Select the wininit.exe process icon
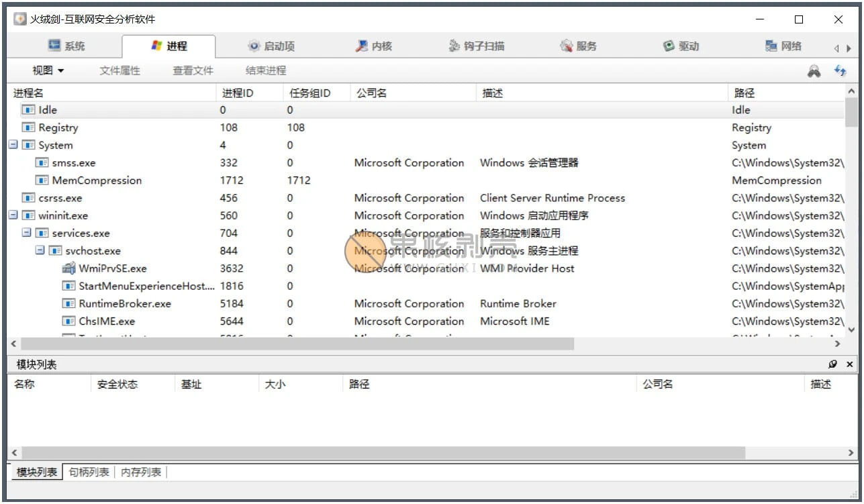Image resolution: width=864 pixels, height=504 pixels. pos(28,215)
